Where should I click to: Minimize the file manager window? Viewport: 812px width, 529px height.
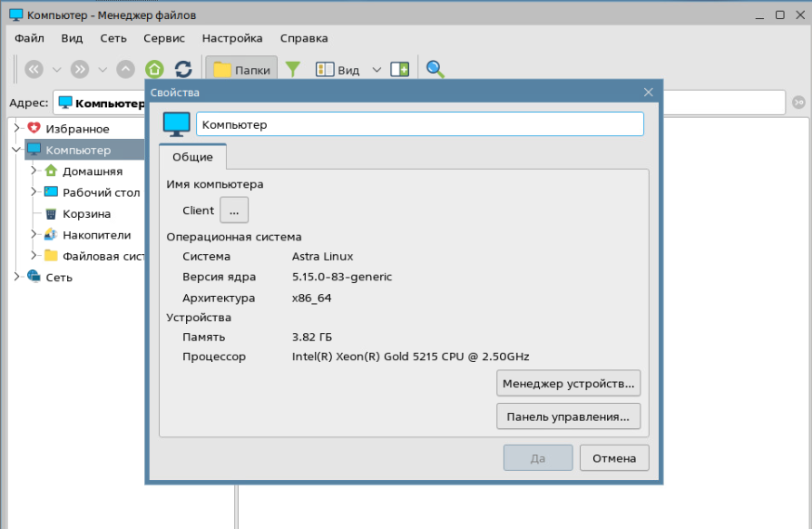pyautogui.click(x=759, y=16)
